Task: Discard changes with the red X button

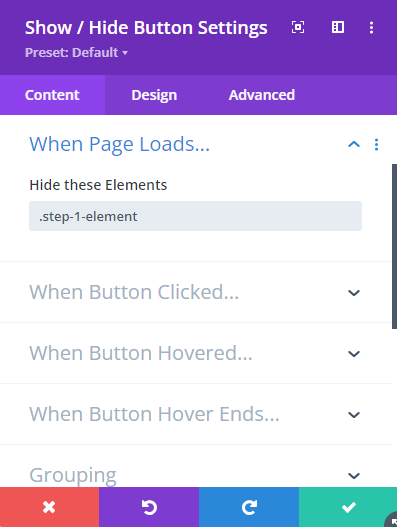Action: coord(49,507)
